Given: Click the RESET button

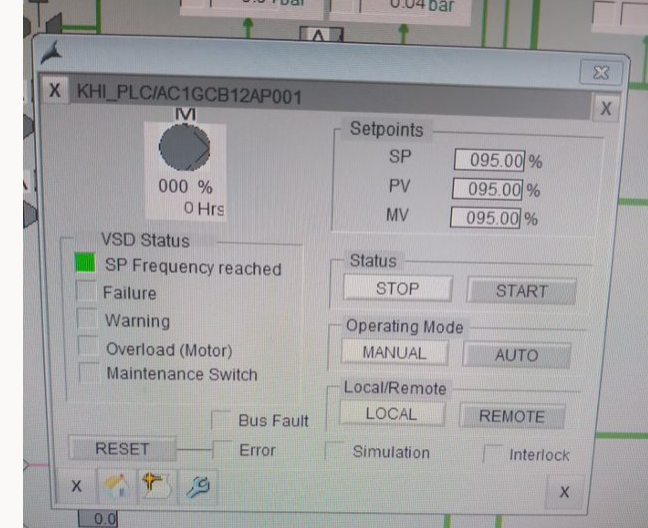Looking at the screenshot, I should (x=122, y=449).
